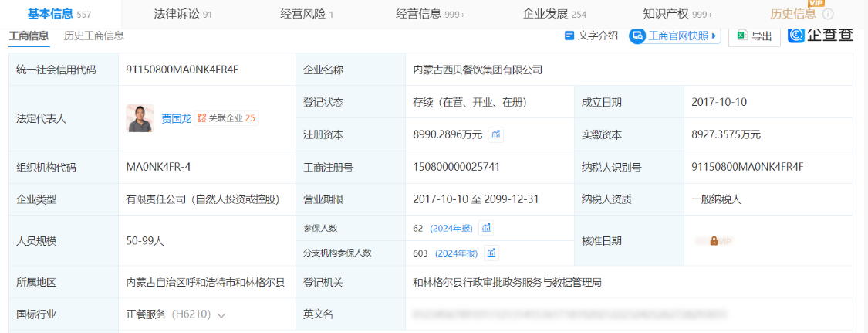868x333 pixels.
Task: Click established date 2017-10-10 beside 成立日期
Action: pyautogui.click(x=720, y=103)
